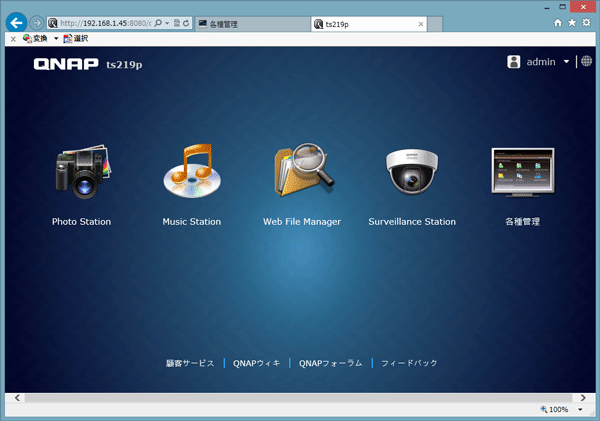Visit the QNAPフォーラム footer link

pyautogui.click(x=331, y=363)
